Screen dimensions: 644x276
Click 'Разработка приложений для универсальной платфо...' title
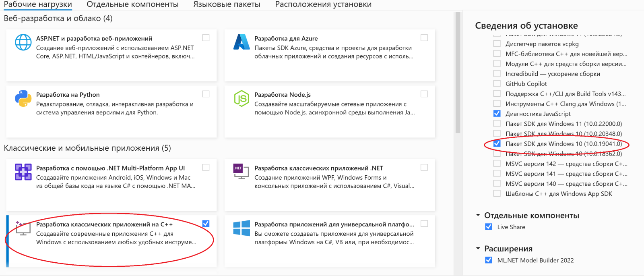(x=334, y=224)
